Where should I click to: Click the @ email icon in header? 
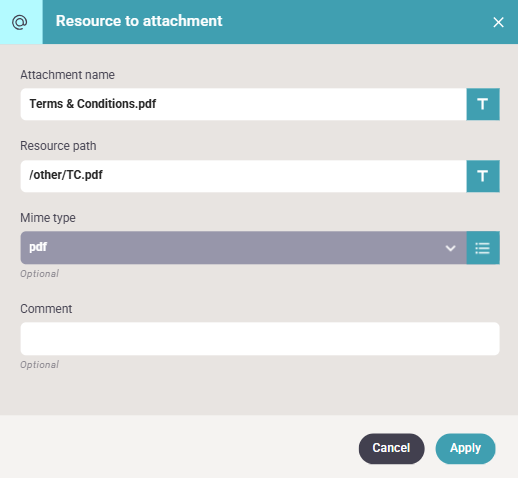coord(20,22)
